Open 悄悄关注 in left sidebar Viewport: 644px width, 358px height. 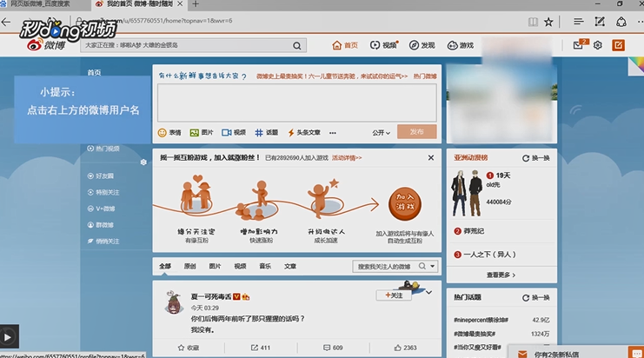103,242
